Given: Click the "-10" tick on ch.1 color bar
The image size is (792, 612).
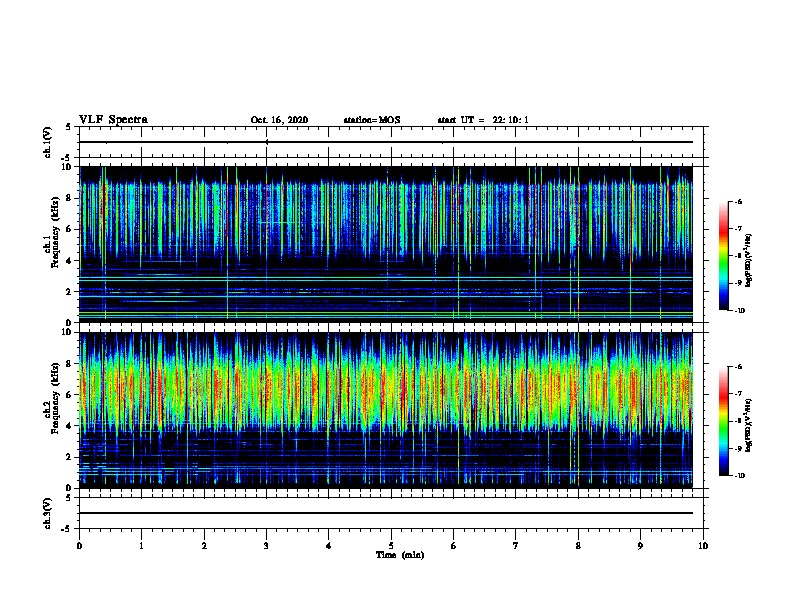Looking at the screenshot, I should coord(739,311).
